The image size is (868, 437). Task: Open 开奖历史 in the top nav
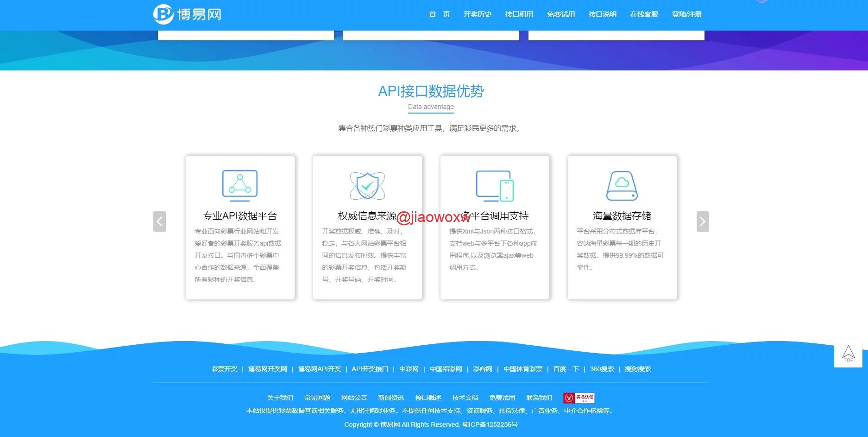tap(477, 14)
